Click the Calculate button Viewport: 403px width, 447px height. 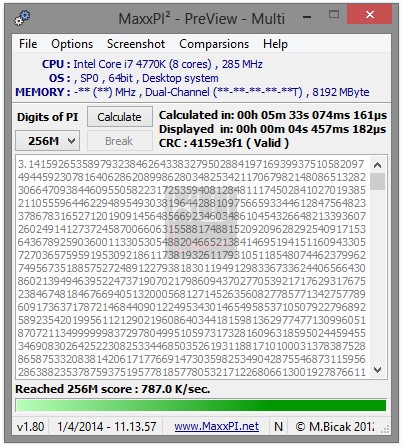[x=120, y=117]
